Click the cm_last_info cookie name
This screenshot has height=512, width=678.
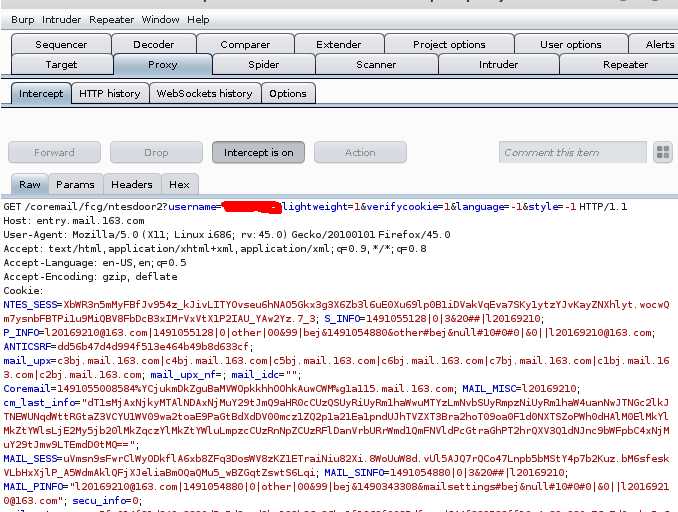(39, 403)
